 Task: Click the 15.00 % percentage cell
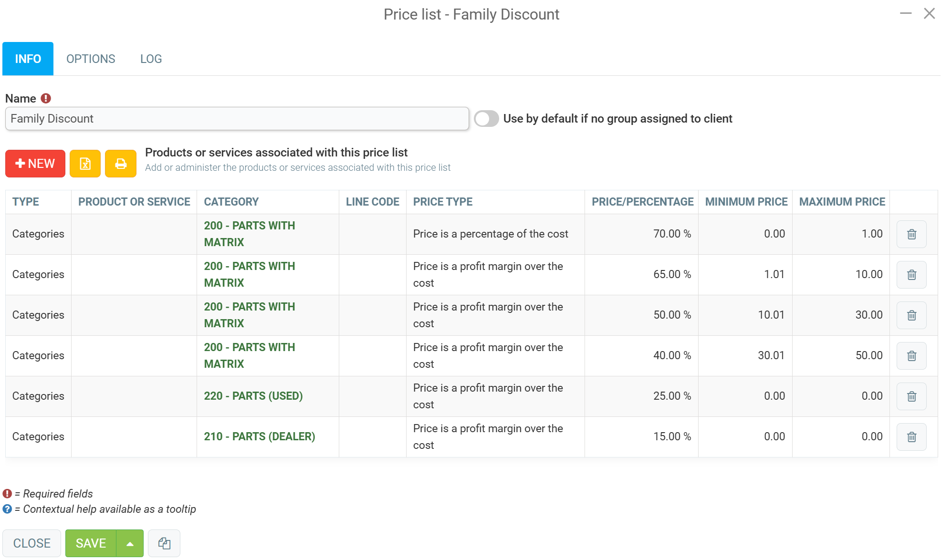pos(641,437)
